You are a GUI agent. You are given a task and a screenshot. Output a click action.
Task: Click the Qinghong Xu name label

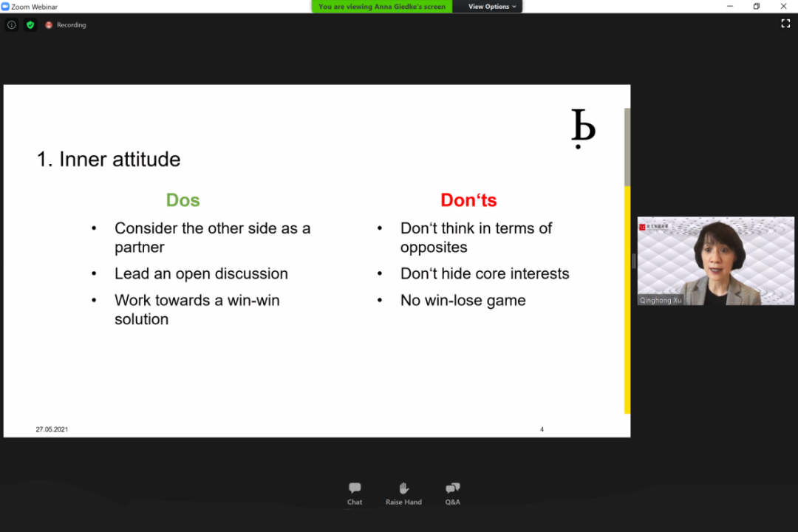(660, 301)
